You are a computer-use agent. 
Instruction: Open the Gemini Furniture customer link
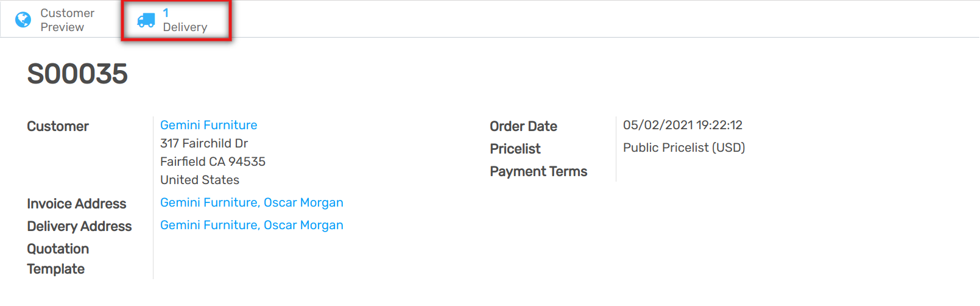(208, 125)
